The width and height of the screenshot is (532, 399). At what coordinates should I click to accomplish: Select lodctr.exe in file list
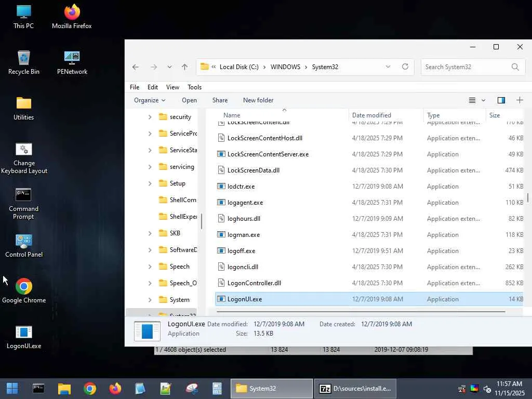369,187
